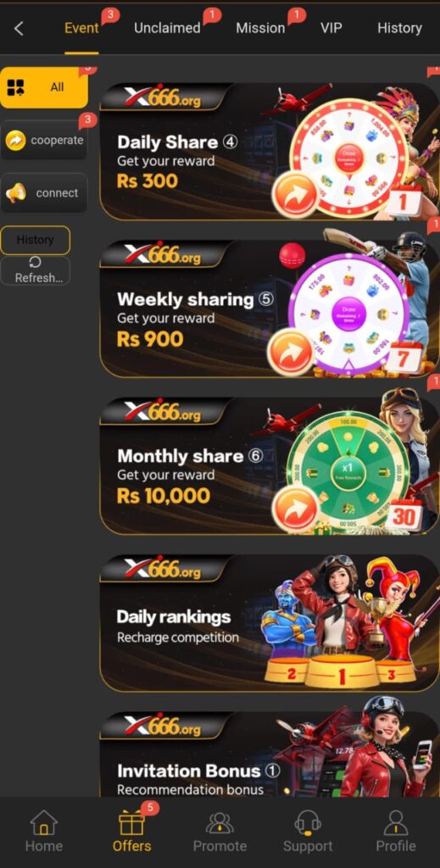Tap the back arrow icon
The width and height of the screenshot is (440, 868).
coord(19,28)
